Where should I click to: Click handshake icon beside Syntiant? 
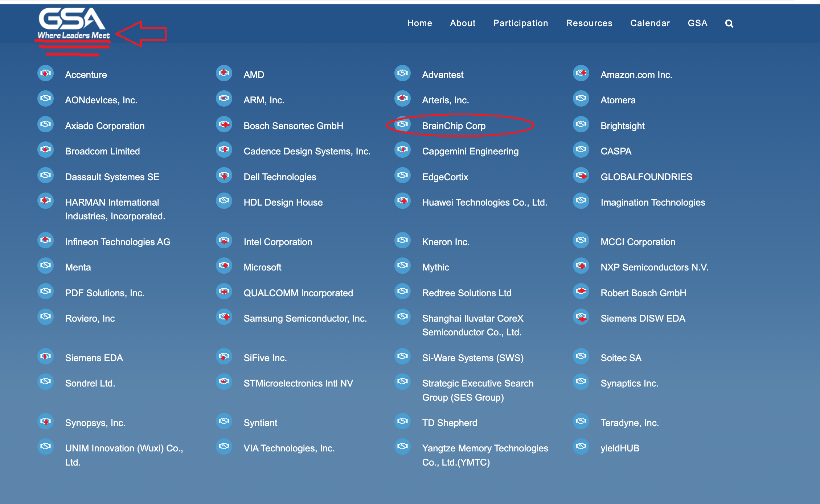tap(224, 421)
